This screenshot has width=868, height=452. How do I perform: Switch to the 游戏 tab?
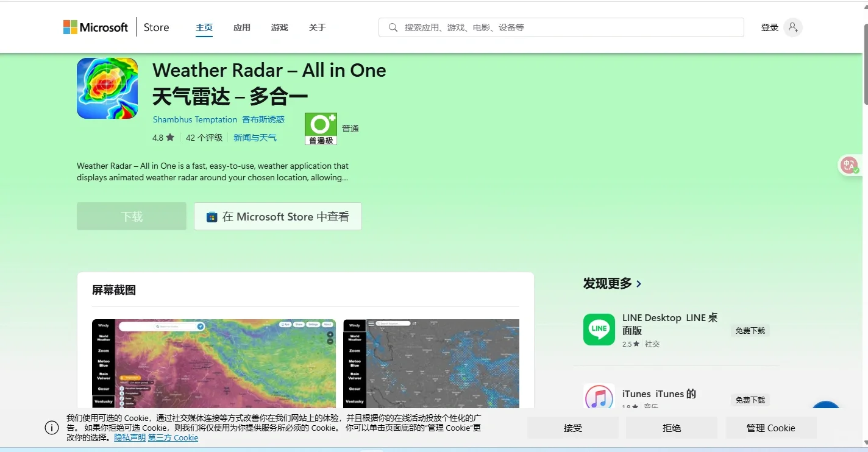[x=279, y=27]
